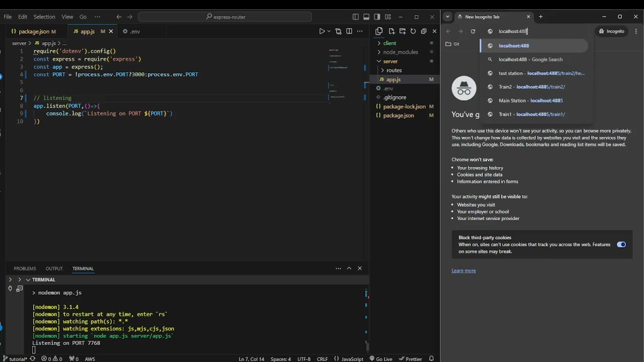
Task: Click the Explorer files icon above the file tree
Action: pyautogui.click(x=379, y=31)
